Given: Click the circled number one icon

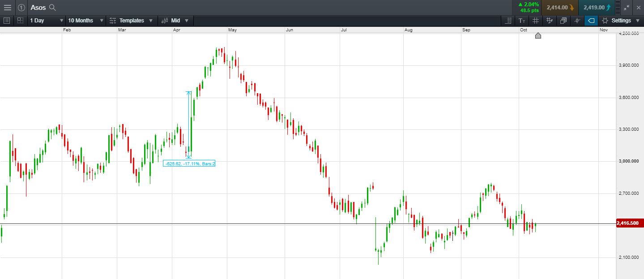Looking at the screenshot, I should (21, 8).
